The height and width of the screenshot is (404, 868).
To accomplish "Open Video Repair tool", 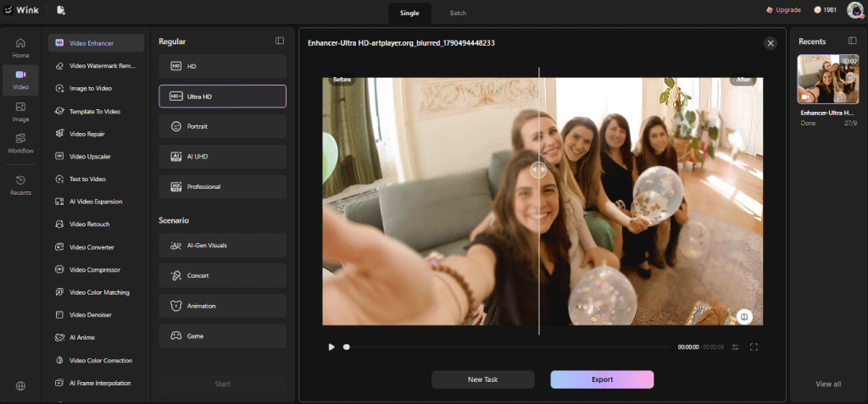I will click(97, 134).
